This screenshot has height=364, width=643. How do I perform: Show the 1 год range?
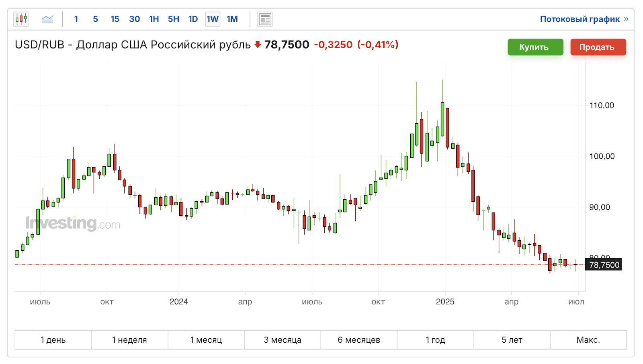(435, 340)
